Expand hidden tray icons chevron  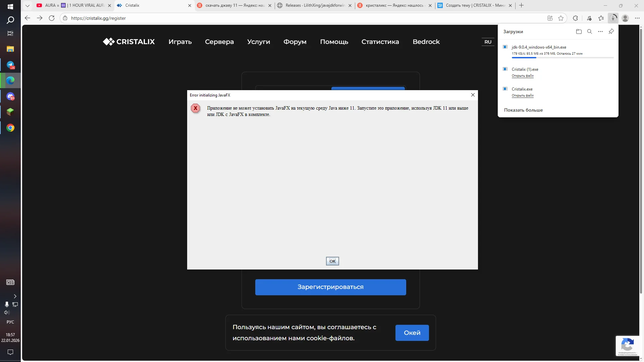tap(15, 296)
